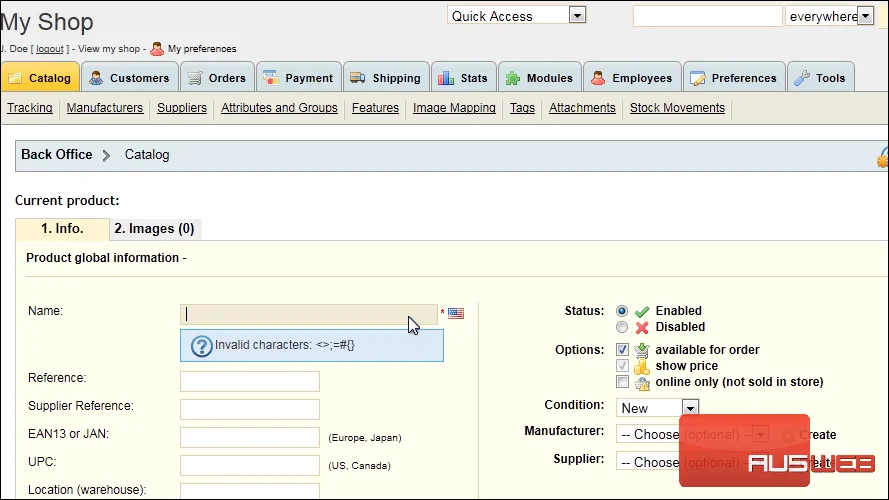Viewport: 889px width, 500px height.
Task: Click the product Name input field
Action: click(x=309, y=315)
